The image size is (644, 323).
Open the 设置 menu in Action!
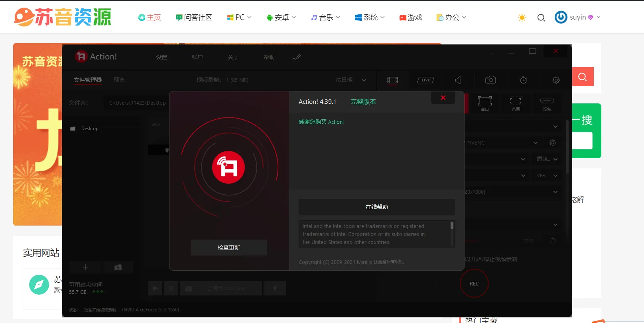coord(161,57)
